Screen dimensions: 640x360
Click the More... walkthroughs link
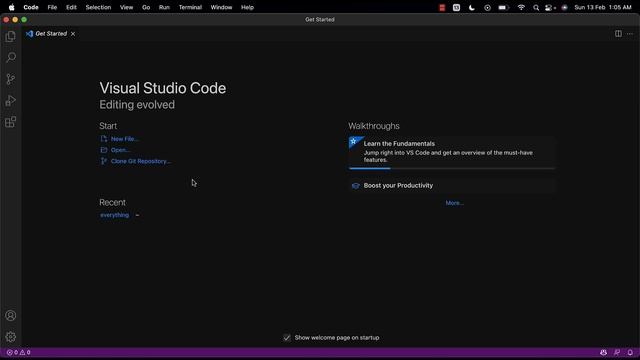[x=454, y=203]
